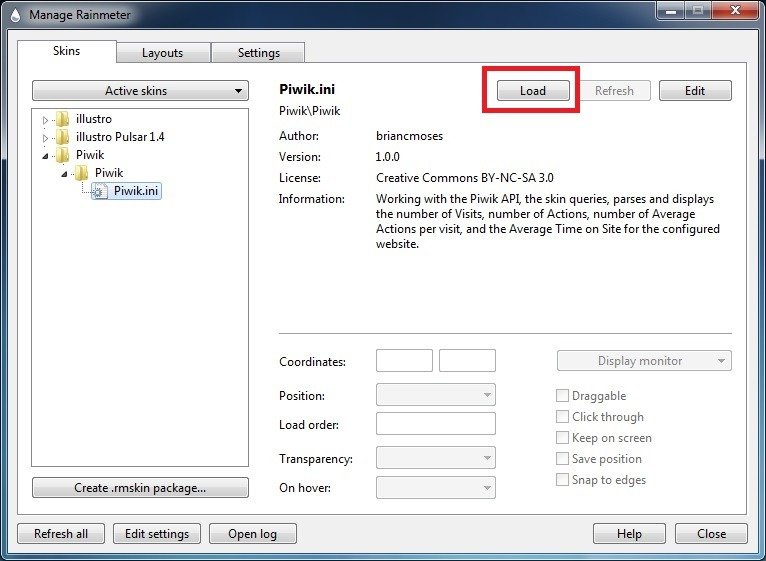Click the license text Creative Commons BY-NC-SA 3.0
The width and height of the screenshot is (766, 561).
point(465,178)
